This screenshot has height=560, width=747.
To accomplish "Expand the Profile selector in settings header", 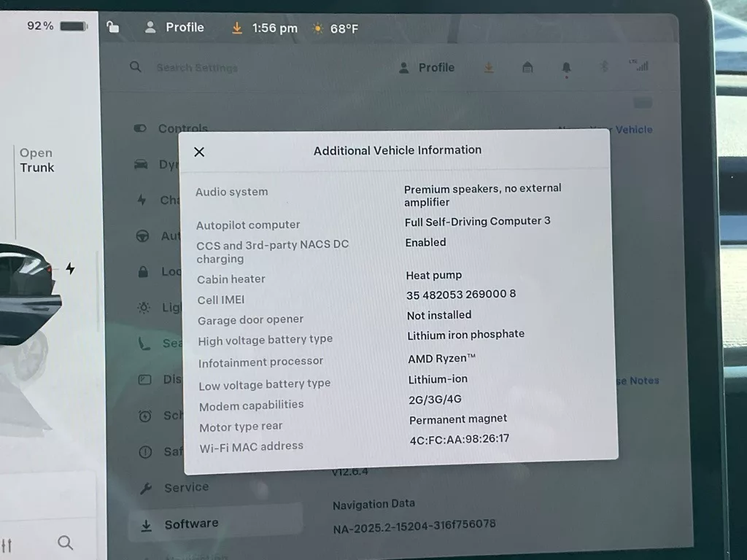I will pos(427,67).
